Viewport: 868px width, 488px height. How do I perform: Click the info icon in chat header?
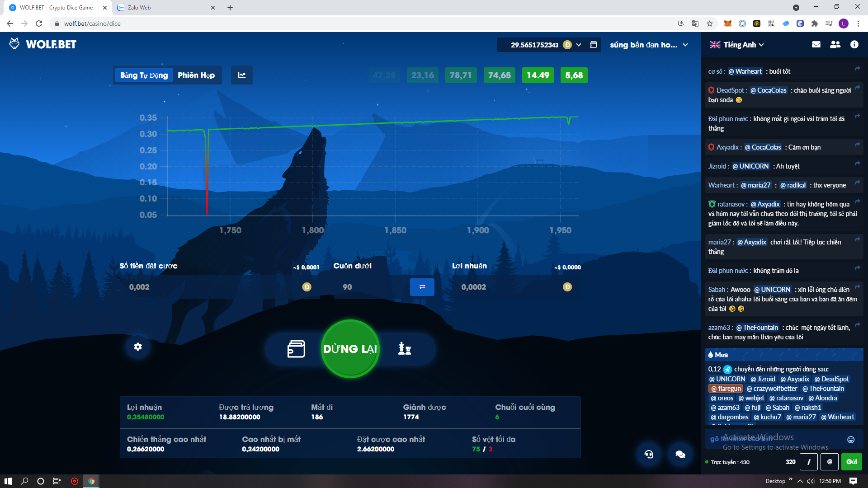(x=854, y=44)
